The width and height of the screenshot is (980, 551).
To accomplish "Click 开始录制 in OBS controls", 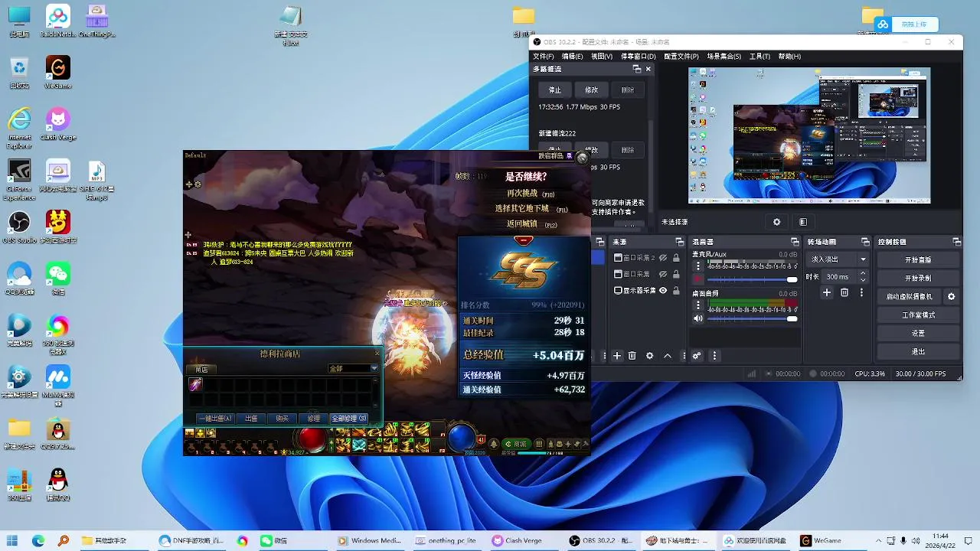I will 918,278.
